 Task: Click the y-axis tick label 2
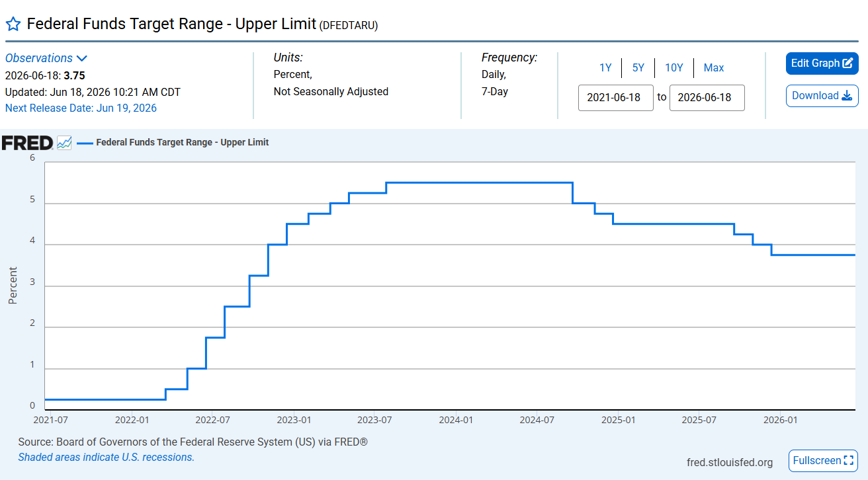click(32, 323)
